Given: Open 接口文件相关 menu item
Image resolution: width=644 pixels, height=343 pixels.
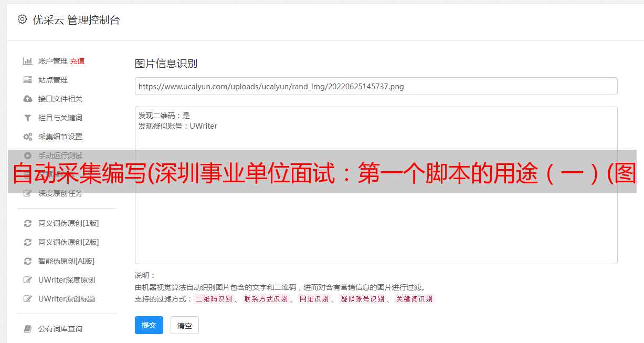Looking at the screenshot, I should click(60, 99).
